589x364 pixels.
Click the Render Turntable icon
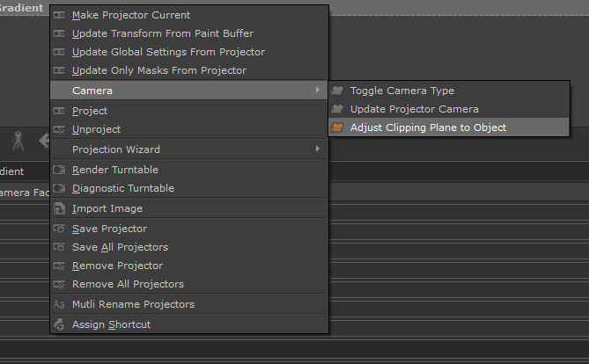click(x=59, y=170)
